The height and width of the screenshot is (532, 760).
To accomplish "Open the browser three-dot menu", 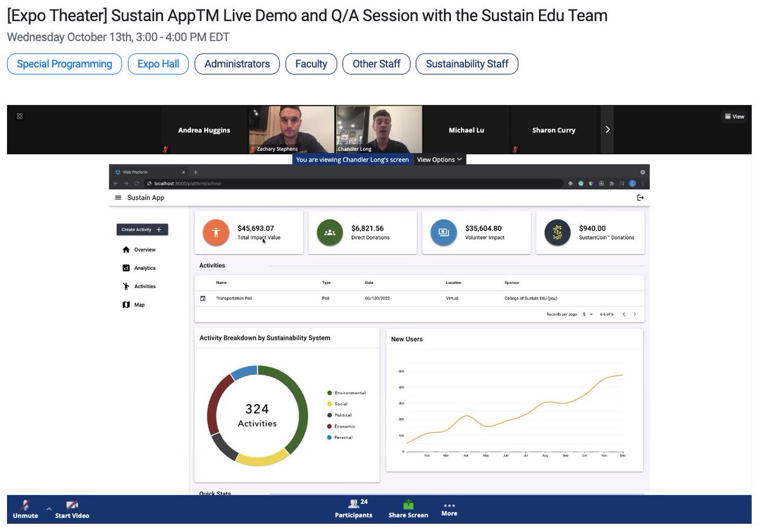I will [x=642, y=184].
